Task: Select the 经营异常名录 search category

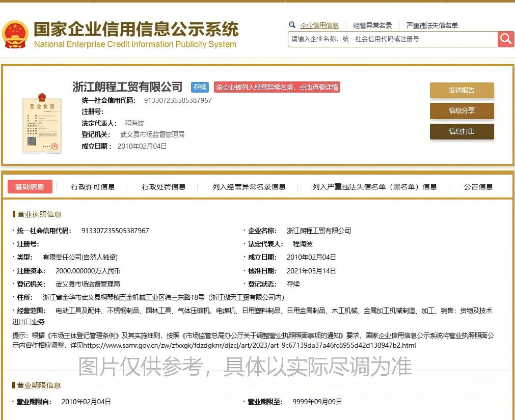Action: click(x=372, y=25)
